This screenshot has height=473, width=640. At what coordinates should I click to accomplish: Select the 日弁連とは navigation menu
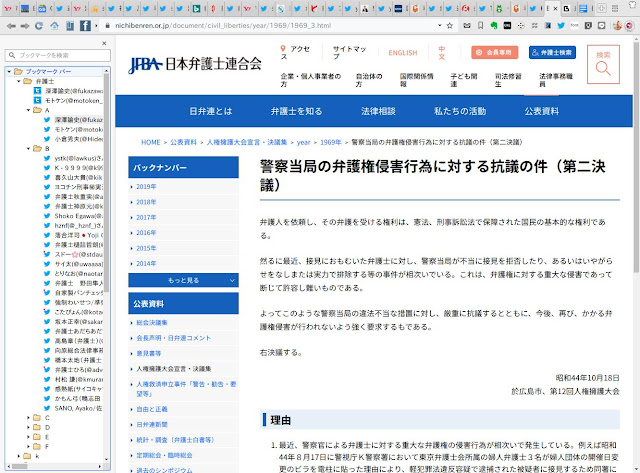[x=211, y=111]
